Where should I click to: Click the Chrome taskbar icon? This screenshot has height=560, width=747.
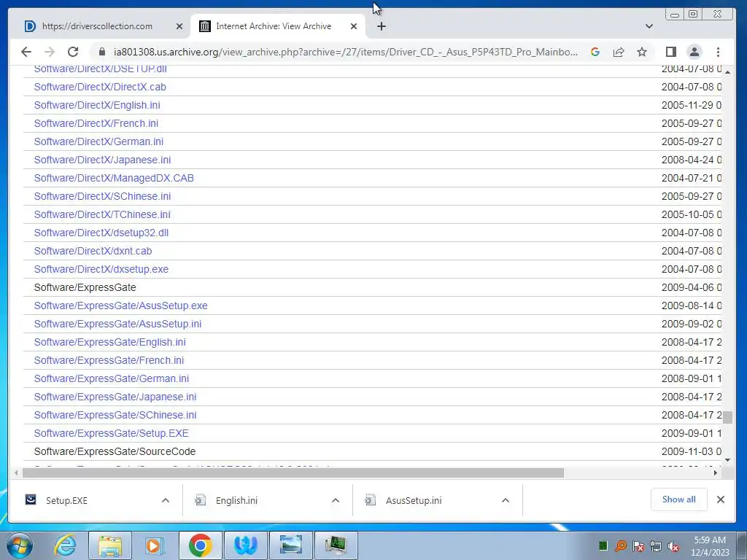(x=200, y=545)
